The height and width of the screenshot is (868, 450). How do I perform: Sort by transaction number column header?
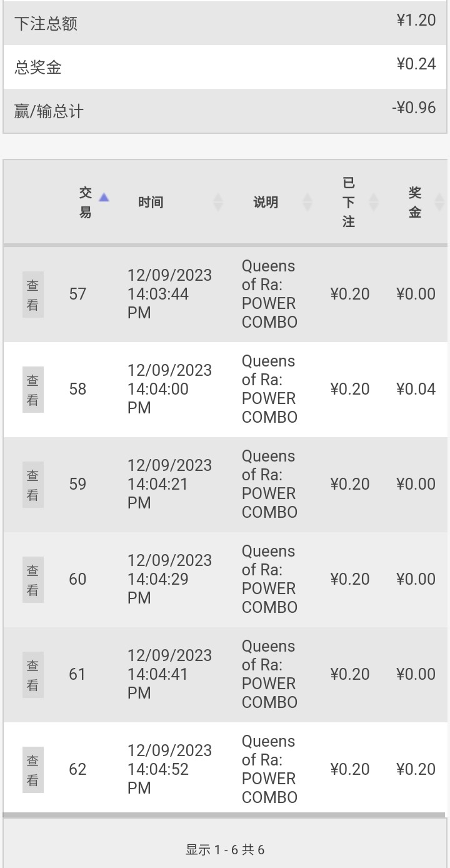[86, 202]
